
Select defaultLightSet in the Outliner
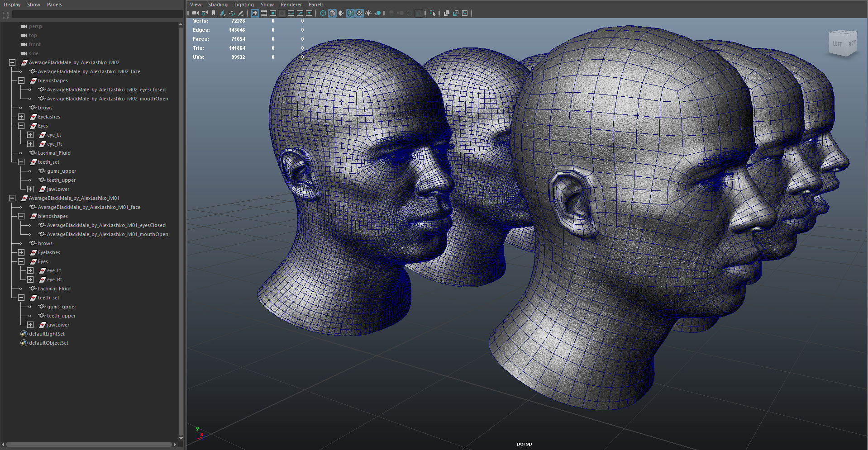pos(47,334)
